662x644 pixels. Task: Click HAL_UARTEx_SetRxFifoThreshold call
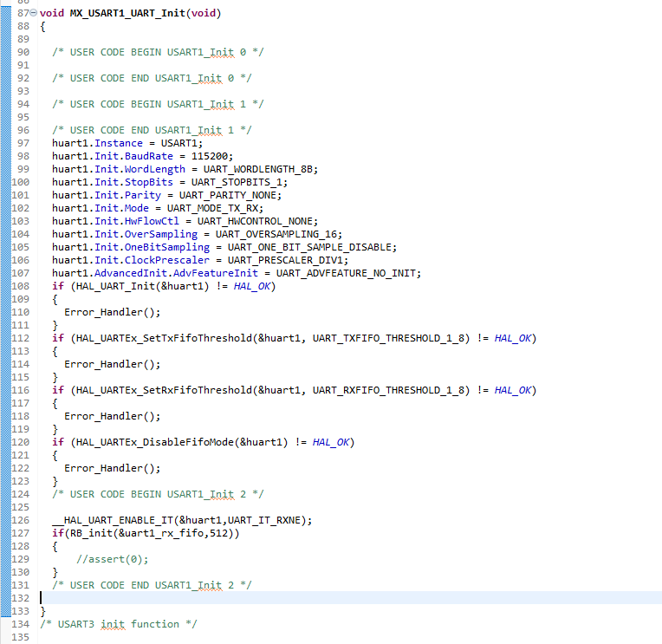tap(164, 390)
